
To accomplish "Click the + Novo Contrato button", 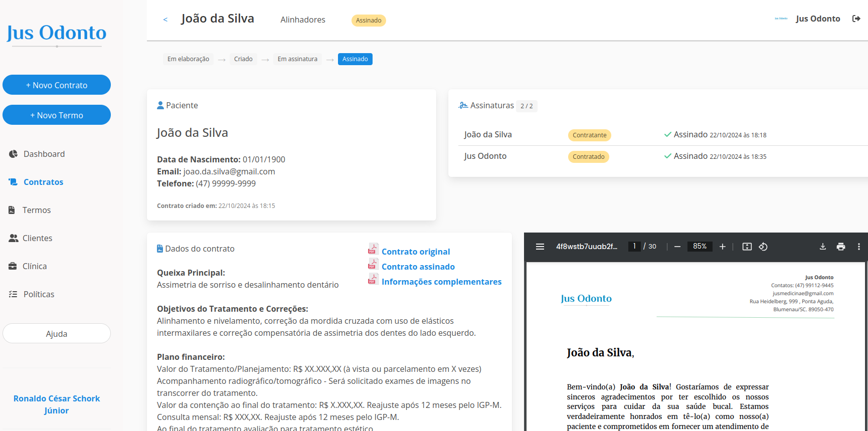I will 57,85.
